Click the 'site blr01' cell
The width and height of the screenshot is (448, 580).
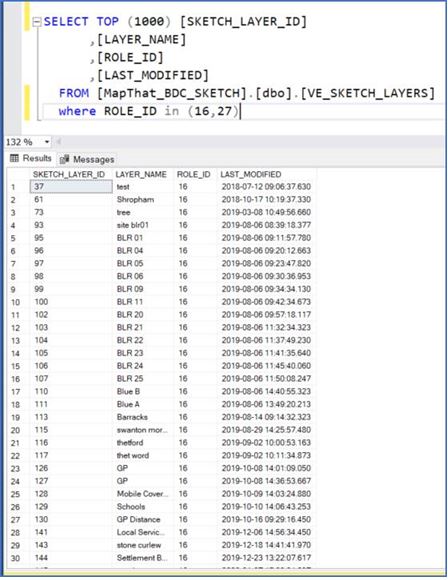tap(143, 225)
